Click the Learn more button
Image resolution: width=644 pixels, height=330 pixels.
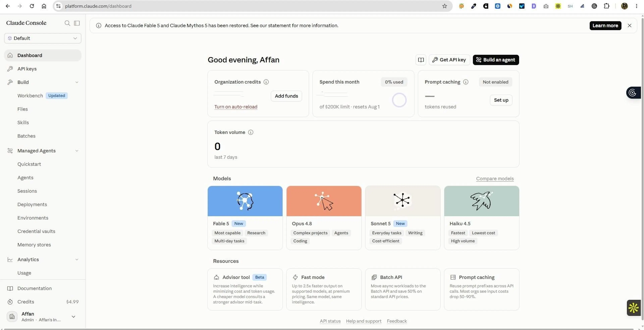pos(605,26)
